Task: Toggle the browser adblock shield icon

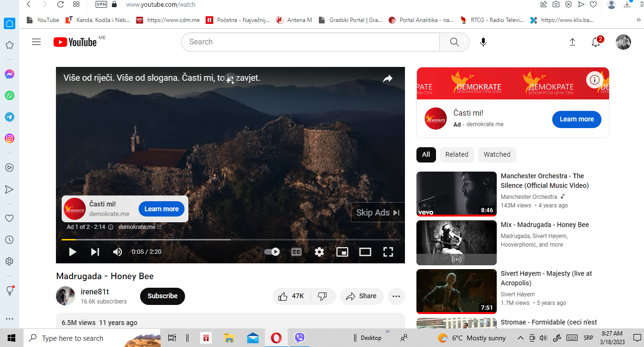Action: point(568,4)
